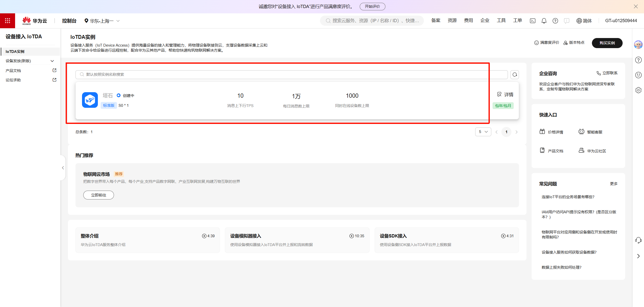Click the 标准版 tag on 塔石
This screenshot has width=644, height=307.
(x=109, y=106)
